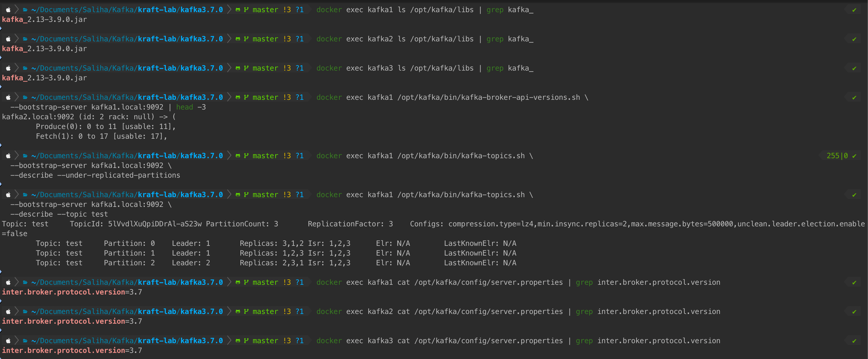Click the folder icon on the kafka1 cat server.properties prompt
Viewport: 868px width, 359px height.
pyautogui.click(x=25, y=282)
